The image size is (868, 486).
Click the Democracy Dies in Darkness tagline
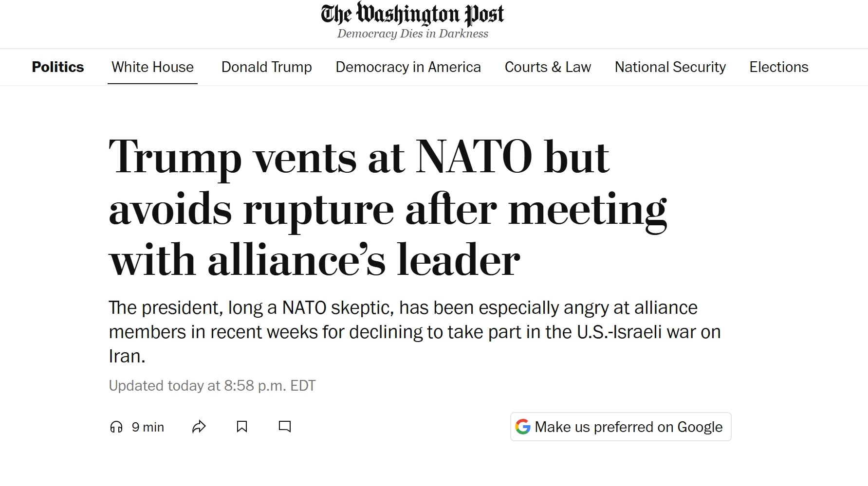click(412, 34)
